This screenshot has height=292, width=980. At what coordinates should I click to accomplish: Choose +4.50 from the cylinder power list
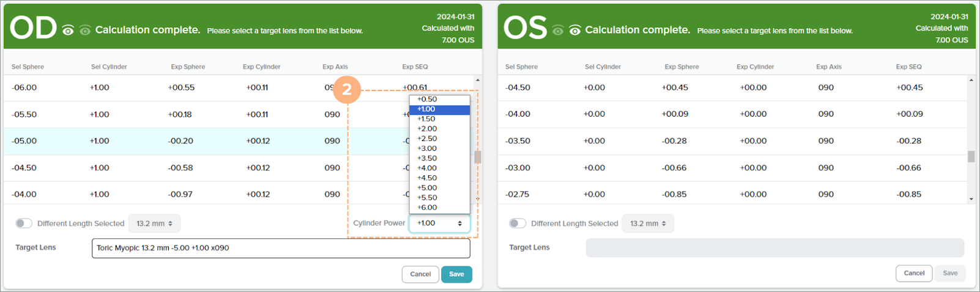coord(427,178)
